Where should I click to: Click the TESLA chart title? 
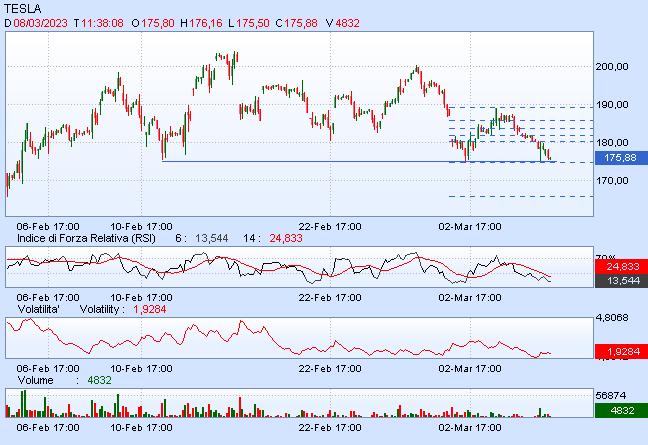click(x=23, y=9)
